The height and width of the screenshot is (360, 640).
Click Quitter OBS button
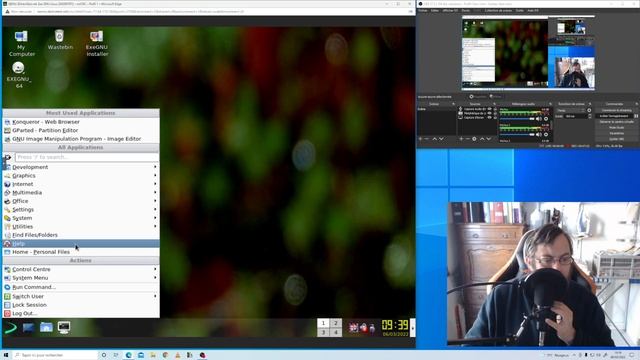(x=617, y=139)
